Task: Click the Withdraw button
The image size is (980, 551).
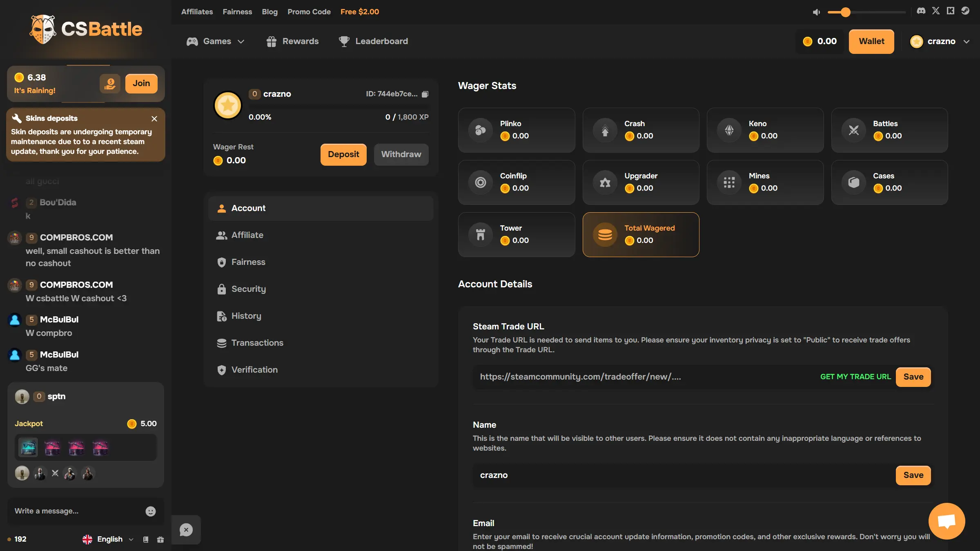Action: [x=401, y=154]
